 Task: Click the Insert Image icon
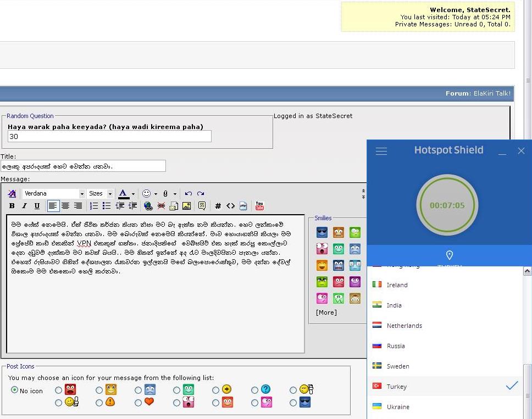click(x=187, y=206)
